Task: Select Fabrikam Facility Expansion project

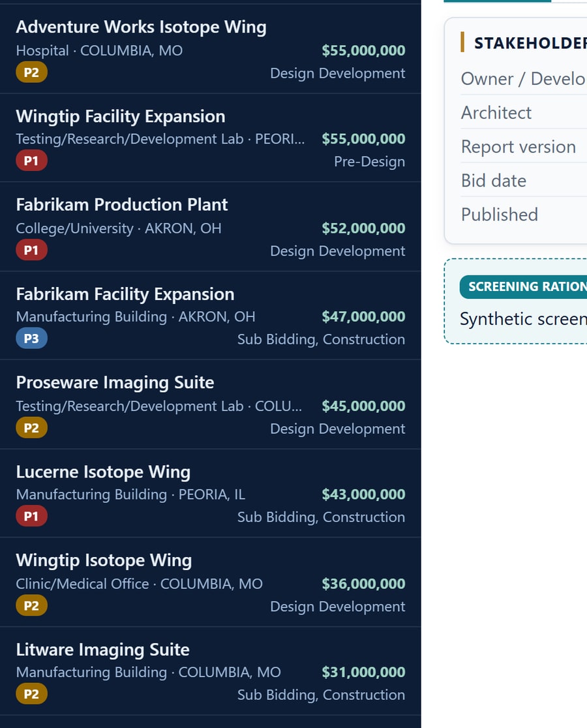Action: click(210, 316)
